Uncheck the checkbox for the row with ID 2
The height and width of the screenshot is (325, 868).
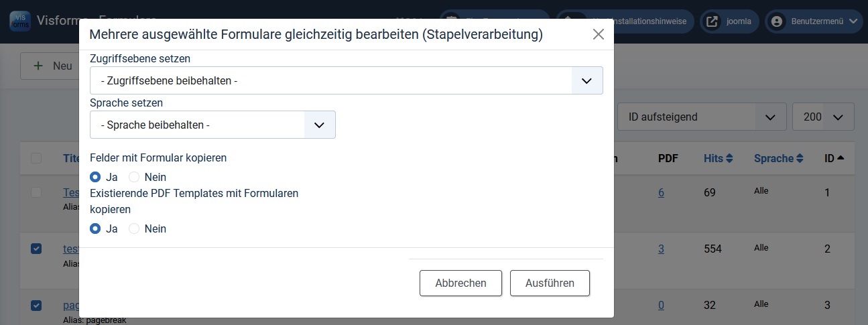coord(36,249)
